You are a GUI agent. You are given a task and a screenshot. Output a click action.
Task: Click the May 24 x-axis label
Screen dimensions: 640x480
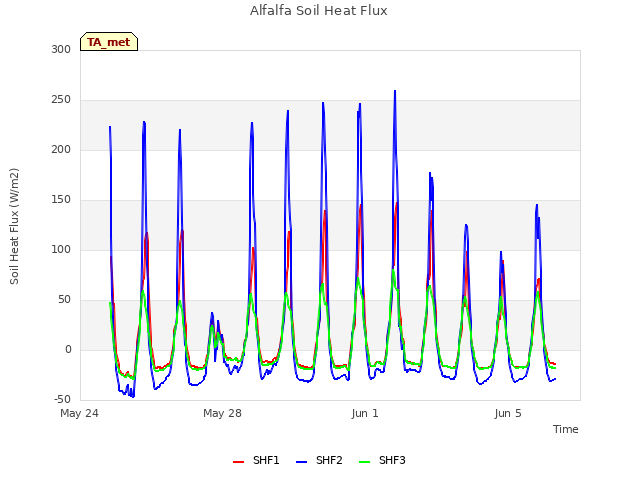click(x=79, y=413)
